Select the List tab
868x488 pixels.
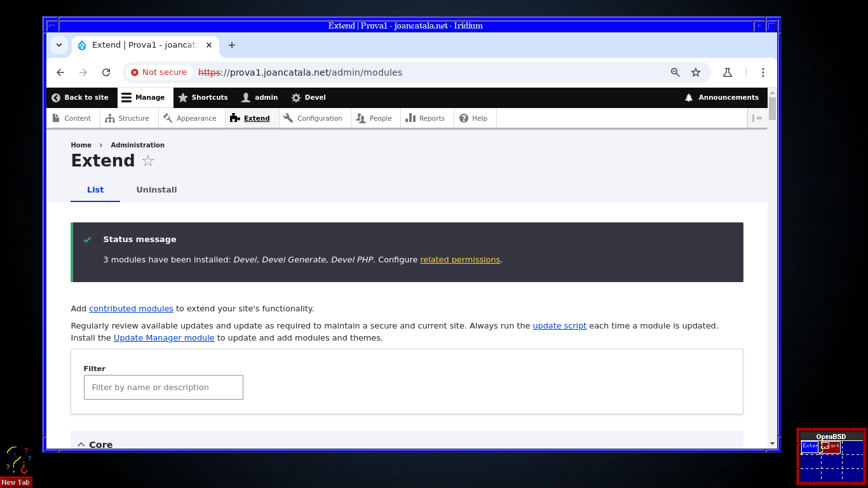click(x=95, y=190)
